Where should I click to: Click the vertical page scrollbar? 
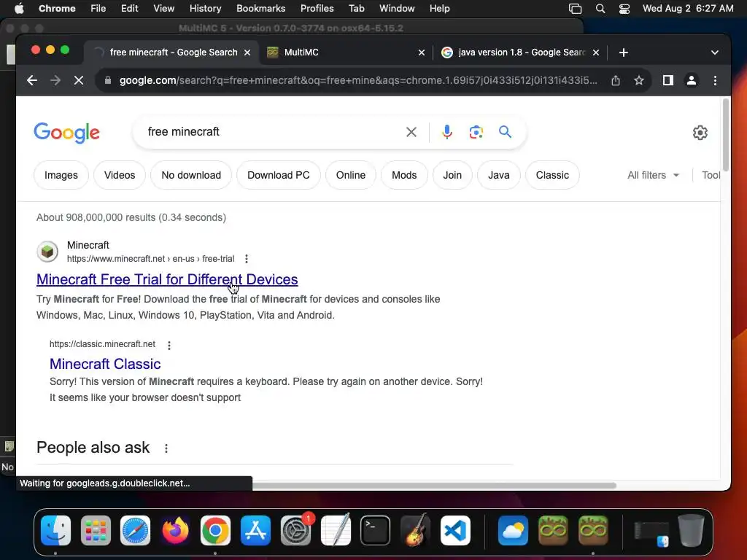[725, 135]
